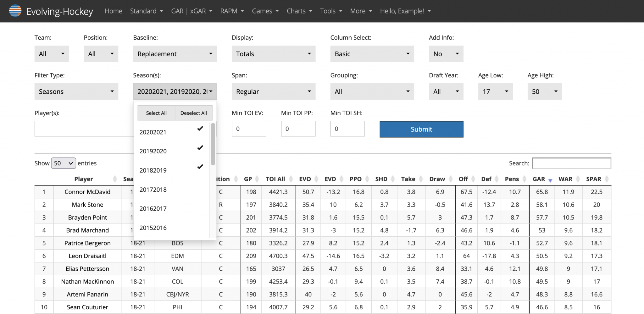This screenshot has width=644, height=314.
Task: Click the Deselect All button
Action: pos(193,113)
